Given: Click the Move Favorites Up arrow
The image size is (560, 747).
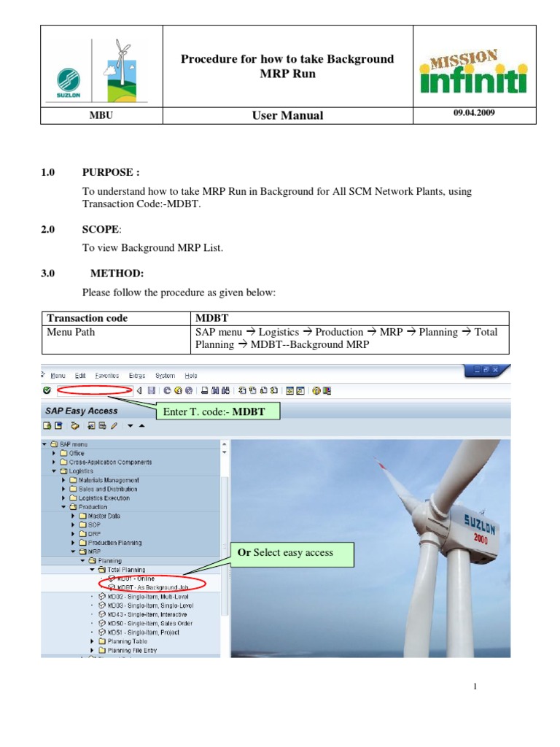Looking at the screenshot, I should click(142, 426).
